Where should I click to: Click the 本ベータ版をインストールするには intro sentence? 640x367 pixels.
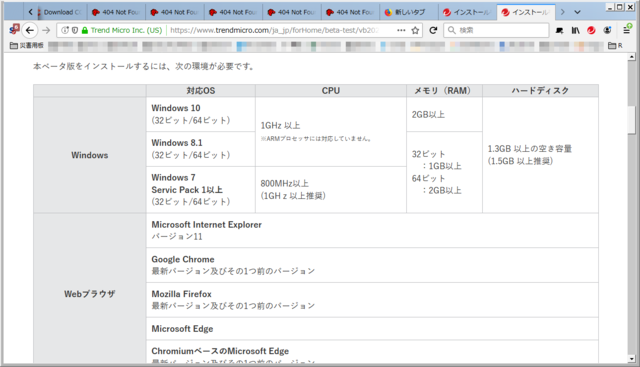point(144,66)
